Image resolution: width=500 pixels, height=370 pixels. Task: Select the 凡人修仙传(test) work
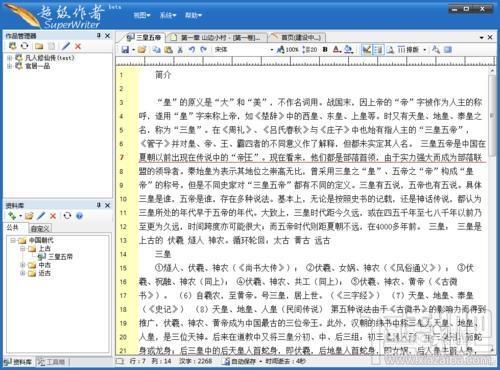pyautogui.click(x=50, y=58)
